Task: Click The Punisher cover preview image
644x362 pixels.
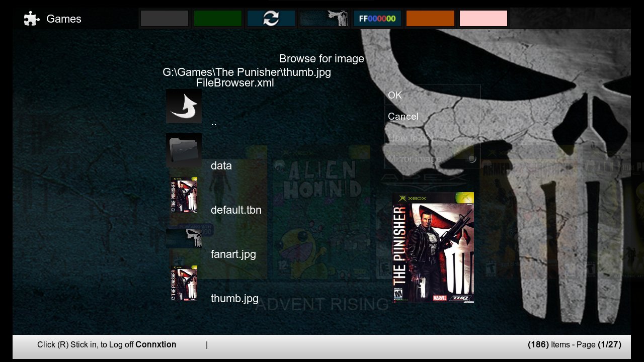Action: coord(433,247)
